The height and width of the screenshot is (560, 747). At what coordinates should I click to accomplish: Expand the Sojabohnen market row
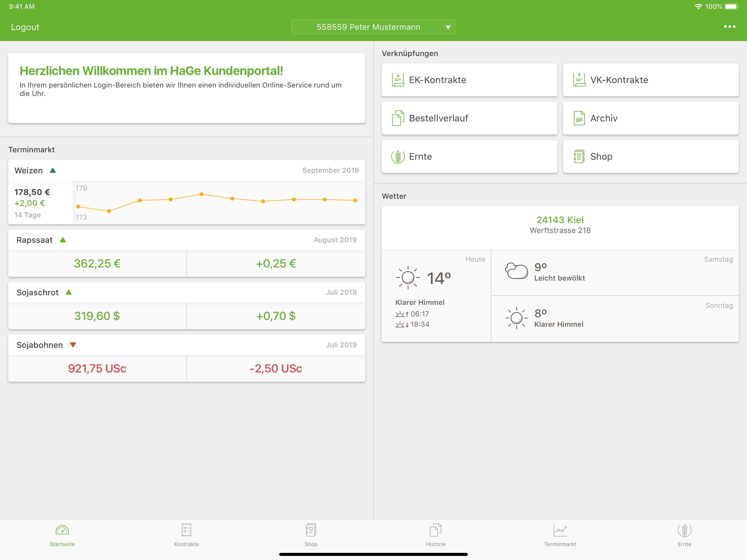tap(187, 345)
